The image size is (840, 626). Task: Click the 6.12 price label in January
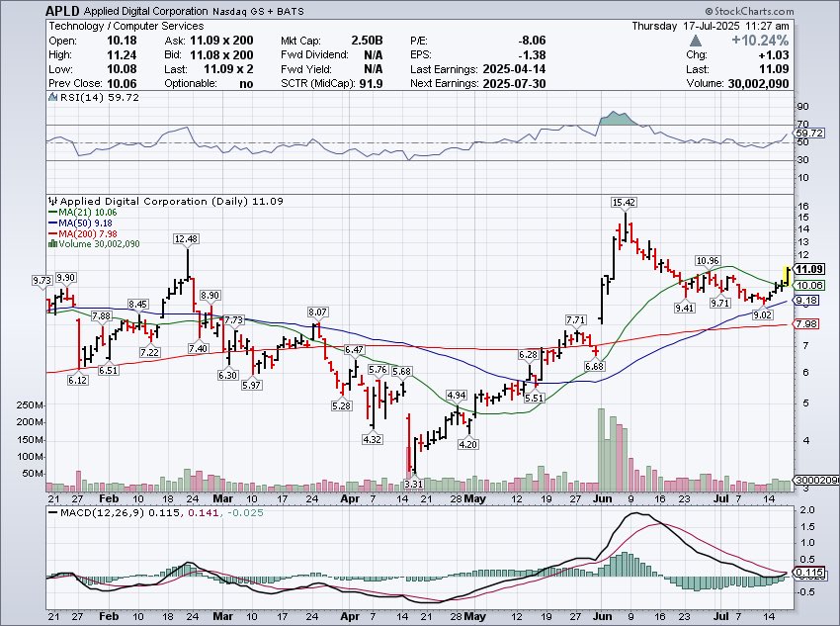pyautogui.click(x=78, y=380)
